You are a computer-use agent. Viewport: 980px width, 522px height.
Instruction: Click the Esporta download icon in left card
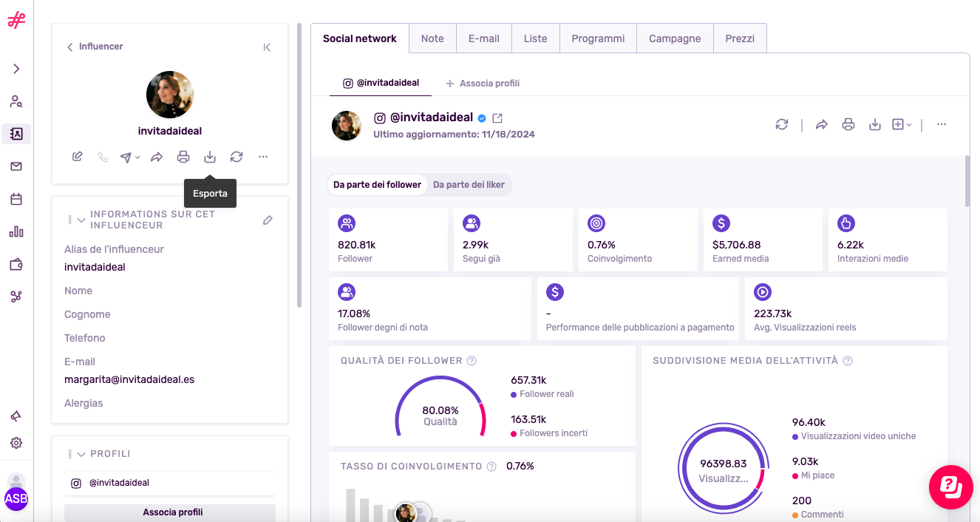point(210,157)
